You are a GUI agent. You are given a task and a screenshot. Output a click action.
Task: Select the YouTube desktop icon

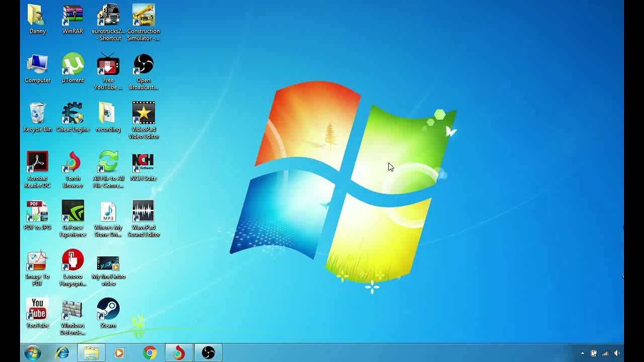click(37, 309)
